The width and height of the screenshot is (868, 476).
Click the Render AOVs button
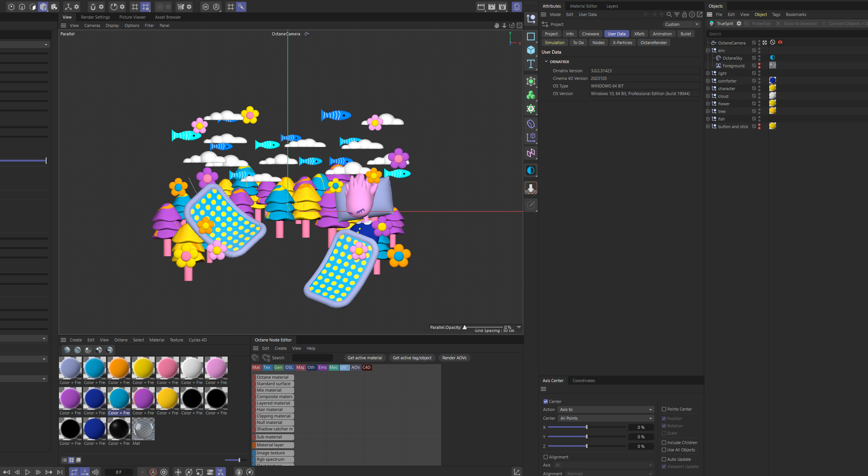[454, 358]
